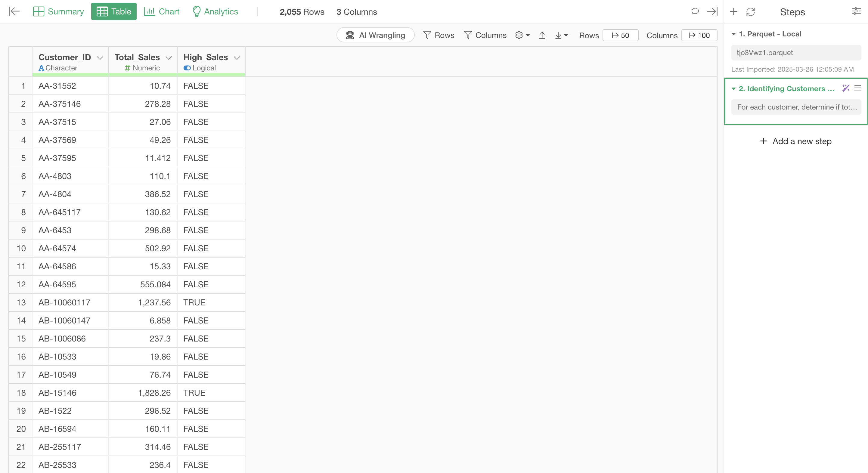Open the Analytics tab

(215, 11)
